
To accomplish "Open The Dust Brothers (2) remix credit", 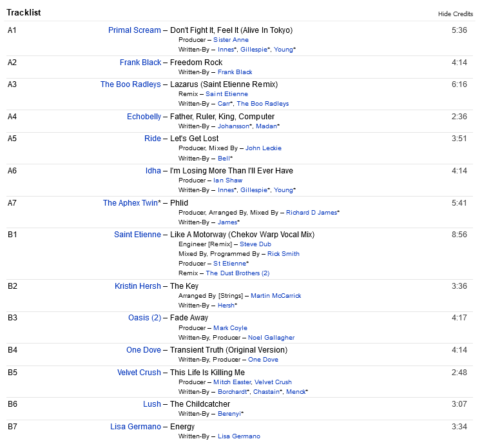I will coord(237,273).
